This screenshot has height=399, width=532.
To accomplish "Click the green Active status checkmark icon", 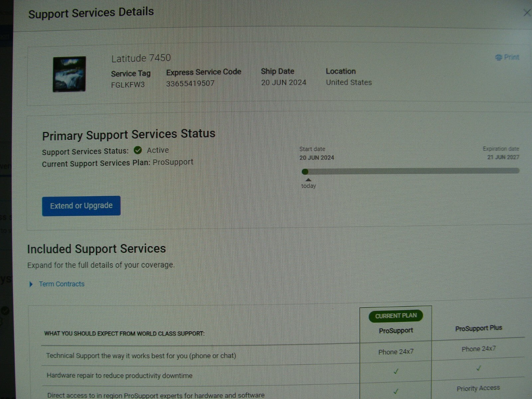I will (x=138, y=150).
